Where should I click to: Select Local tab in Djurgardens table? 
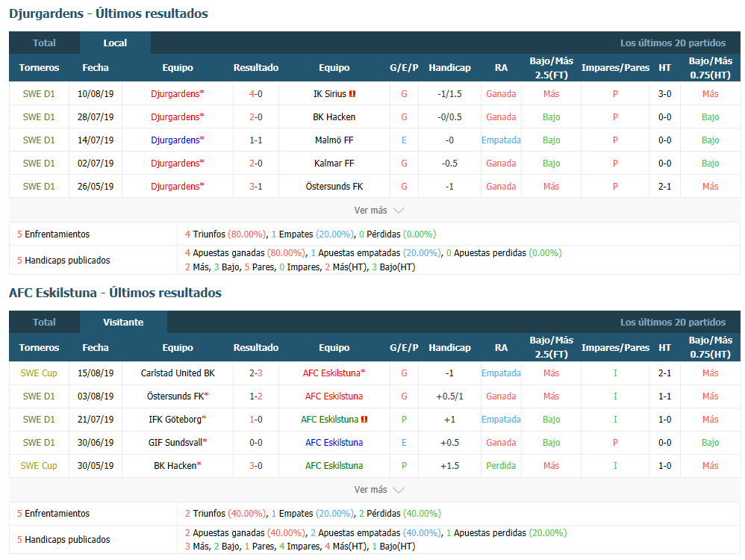click(x=115, y=43)
